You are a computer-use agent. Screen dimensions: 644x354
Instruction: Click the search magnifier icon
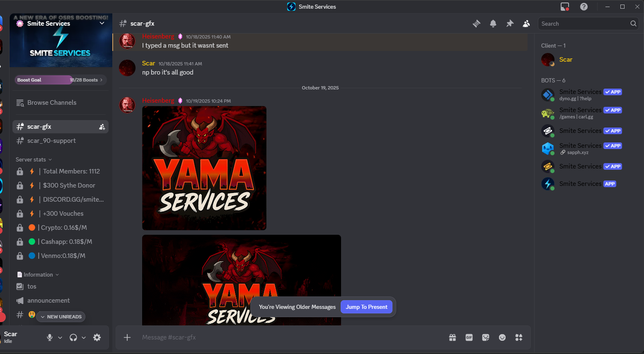[x=633, y=24]
